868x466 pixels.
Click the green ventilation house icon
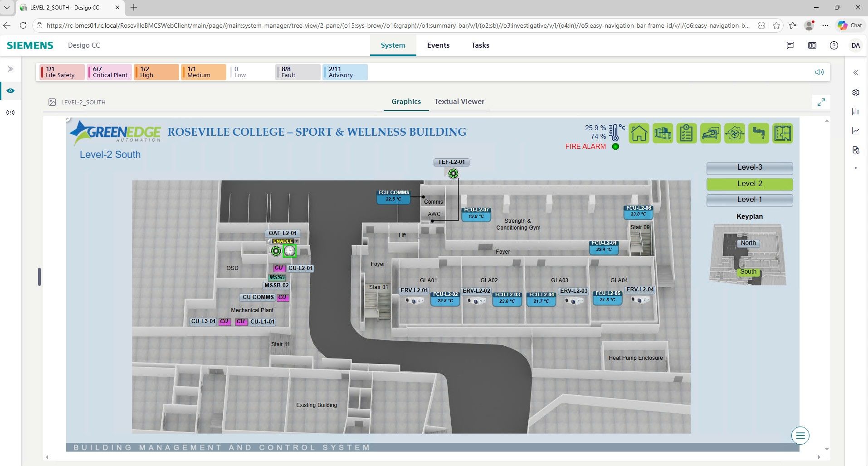click(734, 133)
